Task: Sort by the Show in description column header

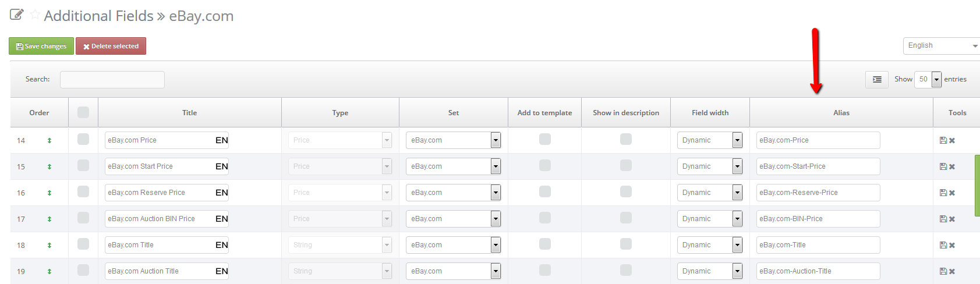Action: tap(626, 113)
